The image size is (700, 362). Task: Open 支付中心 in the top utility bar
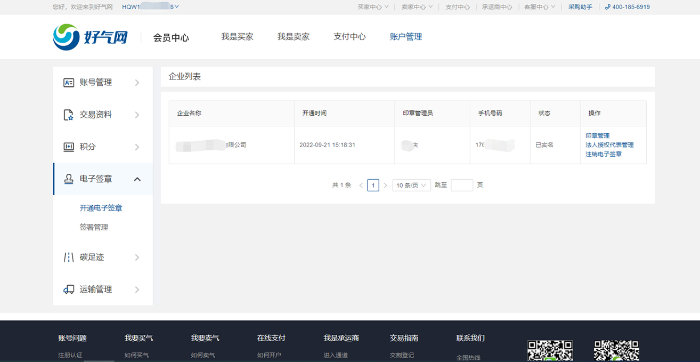click(458, 7)
